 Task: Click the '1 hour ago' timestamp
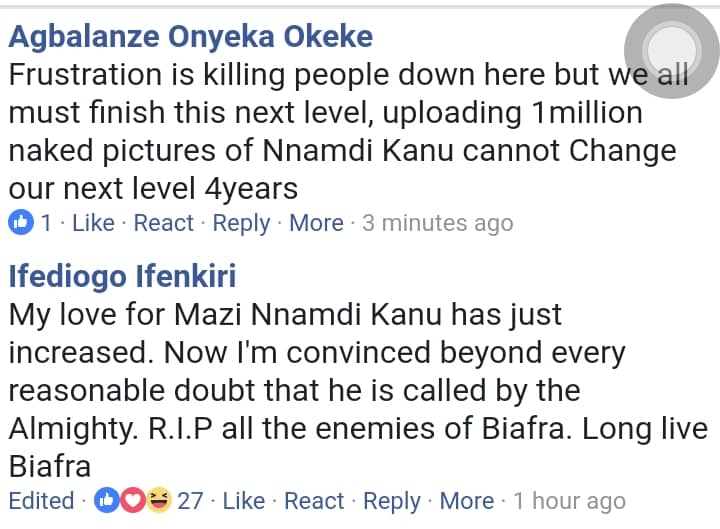tap(569, 500)
